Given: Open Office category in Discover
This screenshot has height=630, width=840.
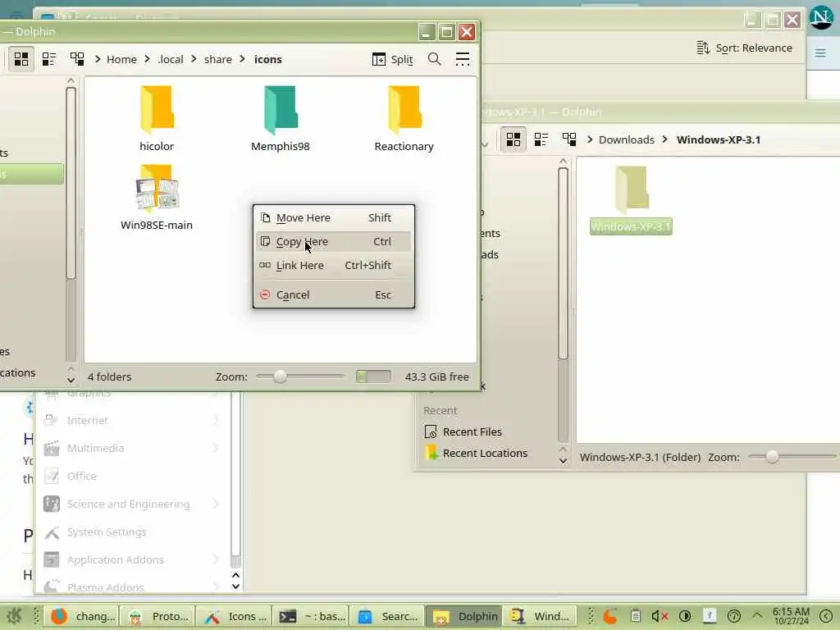Looking at the screenshot, I should point(132,477).
